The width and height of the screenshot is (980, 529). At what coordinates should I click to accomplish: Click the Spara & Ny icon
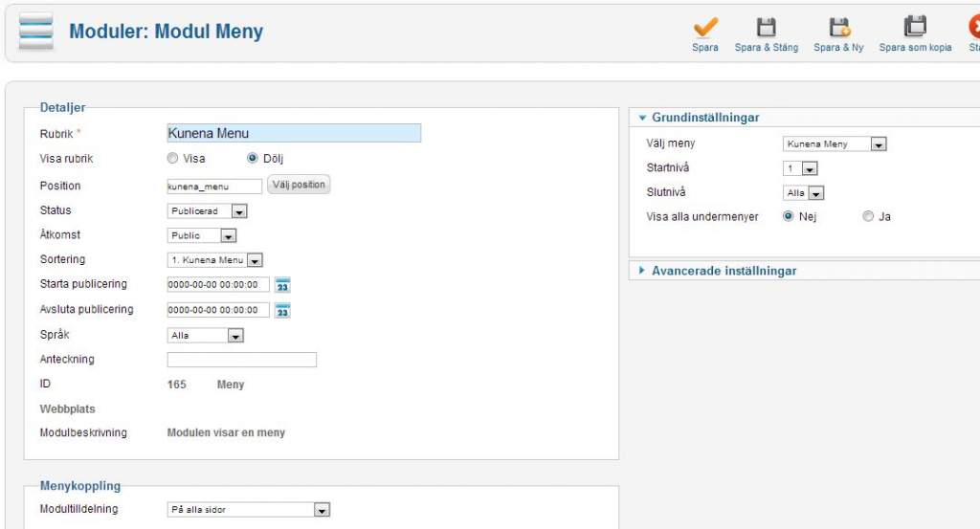click(x=838, y=28)
